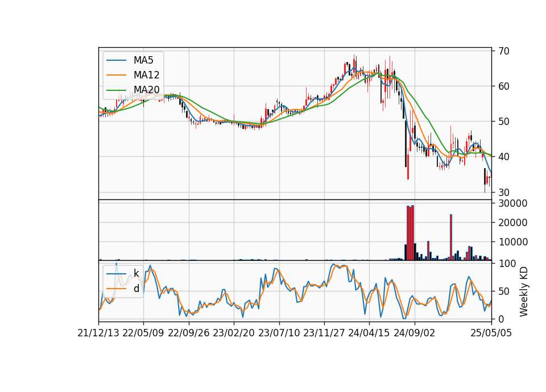Click the 22/05/09 date tick label
This screenshot has height=392, width=546.
click(x=143, y=333)
